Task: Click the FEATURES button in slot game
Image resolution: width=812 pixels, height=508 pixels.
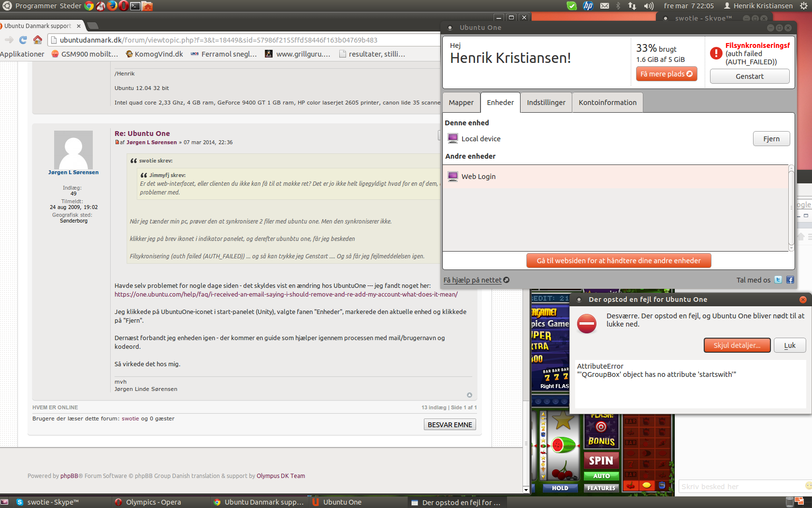Action: click(601, 488)
